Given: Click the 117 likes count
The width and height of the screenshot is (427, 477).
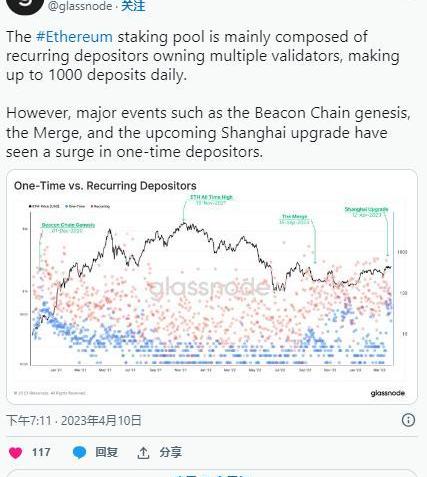Looking at the screenshot, I should [x=41, y=452].
